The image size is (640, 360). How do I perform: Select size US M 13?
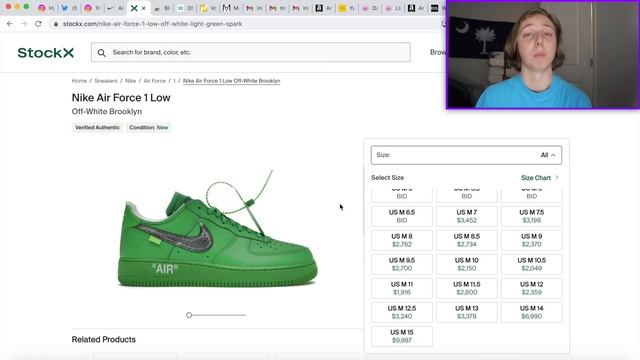[x=467, y=312]
